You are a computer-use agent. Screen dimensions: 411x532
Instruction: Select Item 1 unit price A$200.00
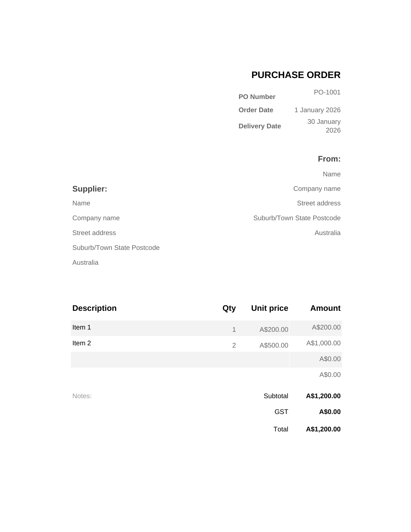click(274, 330)
